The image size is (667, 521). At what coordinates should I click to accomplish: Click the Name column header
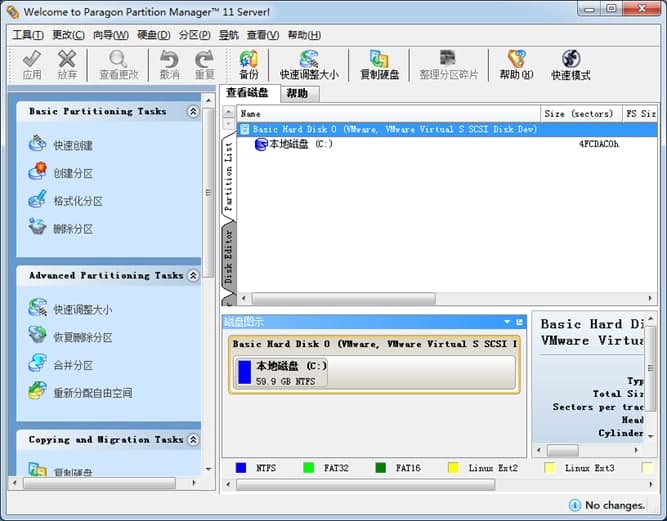point(388,114)
